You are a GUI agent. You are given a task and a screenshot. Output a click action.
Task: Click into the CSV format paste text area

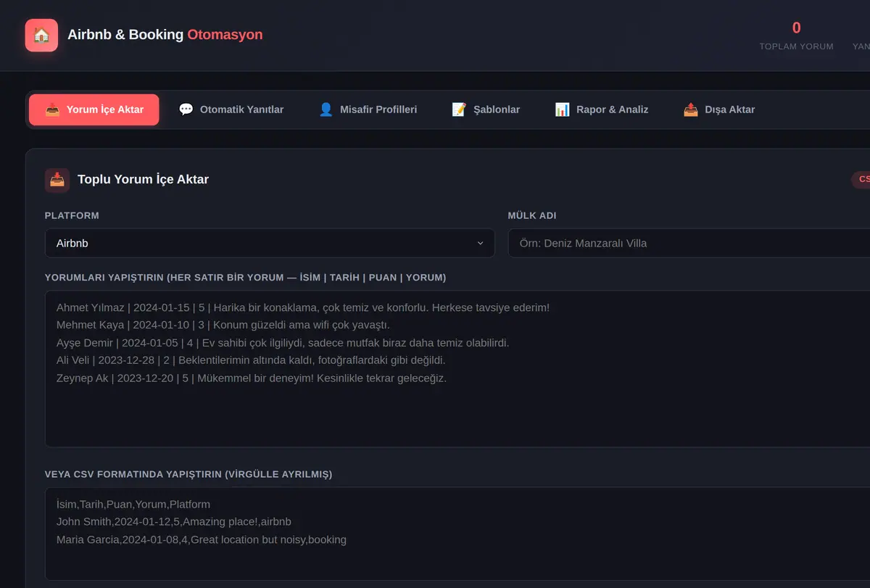point(457,534)
